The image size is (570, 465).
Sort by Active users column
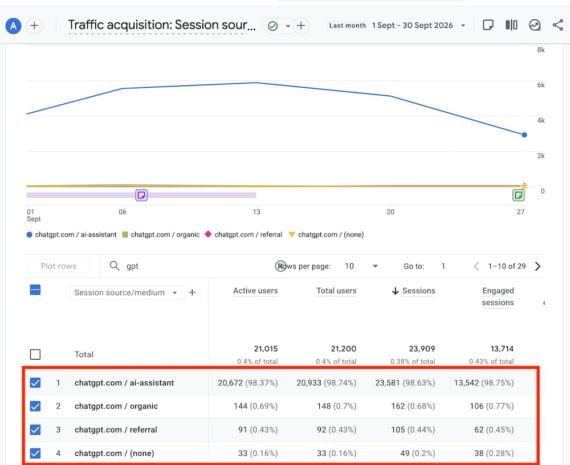255,291
